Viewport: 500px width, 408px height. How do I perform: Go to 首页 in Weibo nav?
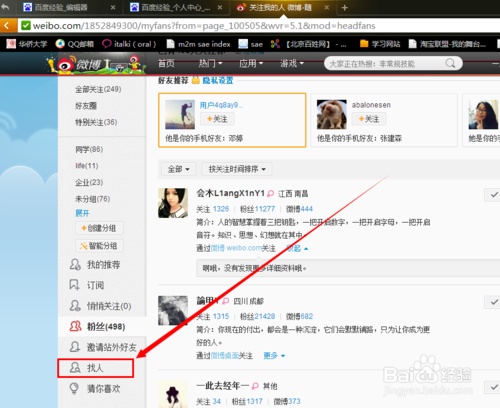[x=166, y=63]
